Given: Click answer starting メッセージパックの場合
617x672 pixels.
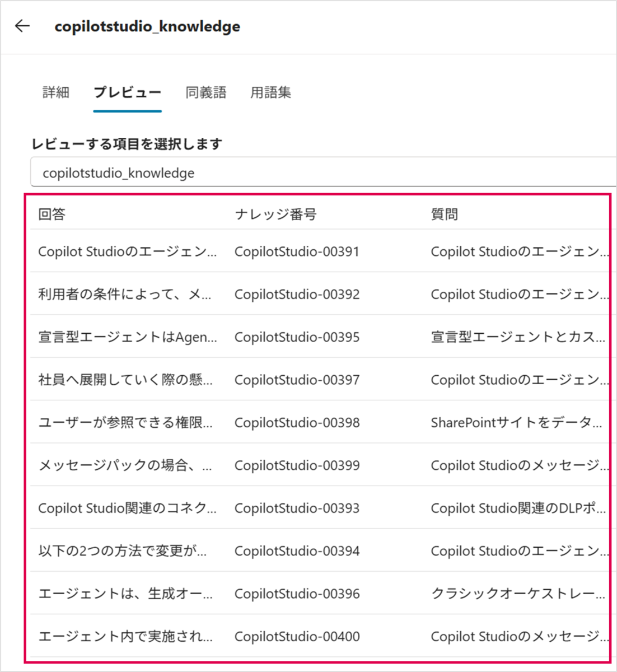Looking at the screenshot, I should click(125, 465).
